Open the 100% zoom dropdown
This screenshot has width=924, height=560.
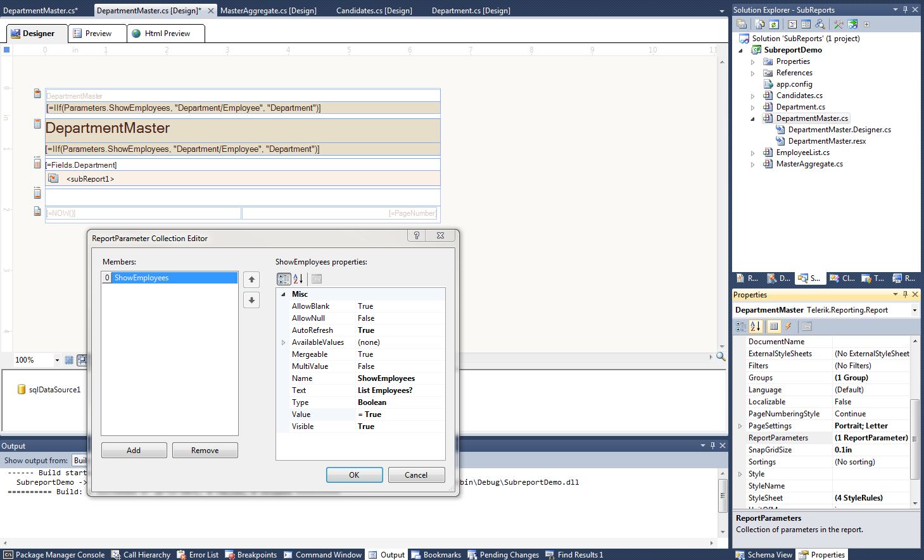56,360
